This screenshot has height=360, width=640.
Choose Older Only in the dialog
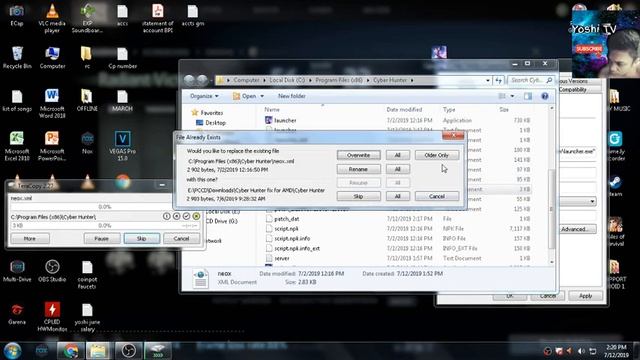pos(437,155)
